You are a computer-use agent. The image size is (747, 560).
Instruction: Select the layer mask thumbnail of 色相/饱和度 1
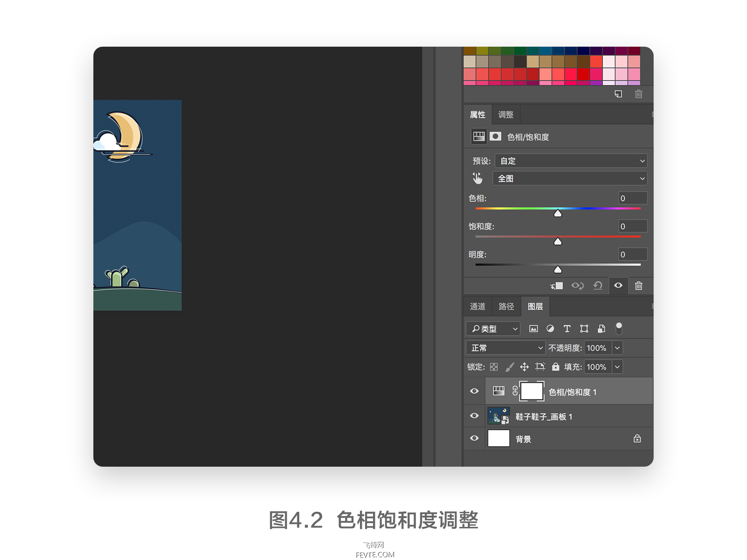[532, 391]
